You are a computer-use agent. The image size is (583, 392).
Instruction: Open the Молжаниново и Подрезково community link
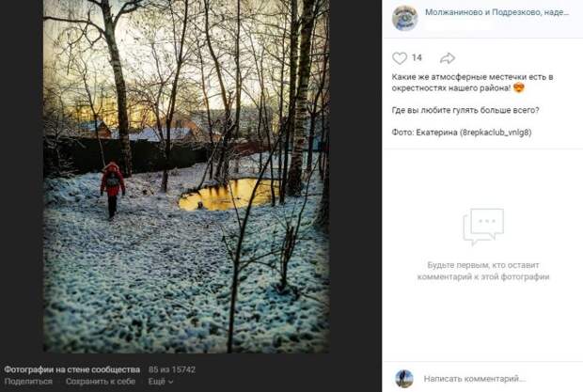497,12
